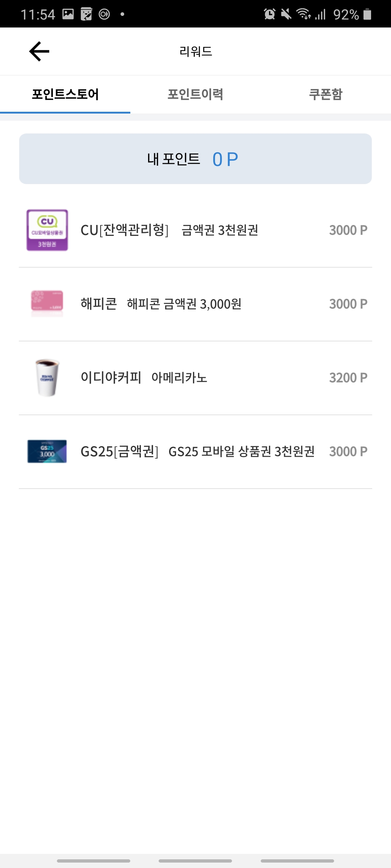Viewport: 391px width, 868px height.
Task: Select the 포인트스토어 tab
Action: pyautogui.click(x=65, y=94)
